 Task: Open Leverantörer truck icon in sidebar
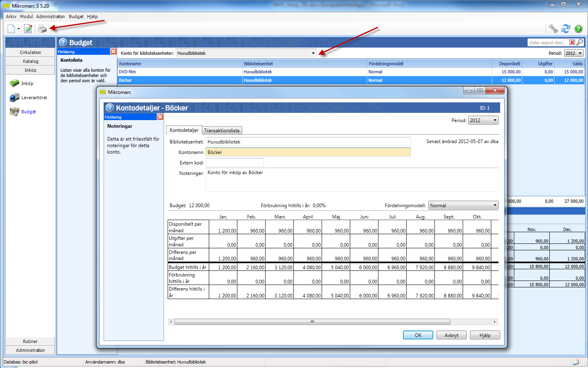coord(15,98)
